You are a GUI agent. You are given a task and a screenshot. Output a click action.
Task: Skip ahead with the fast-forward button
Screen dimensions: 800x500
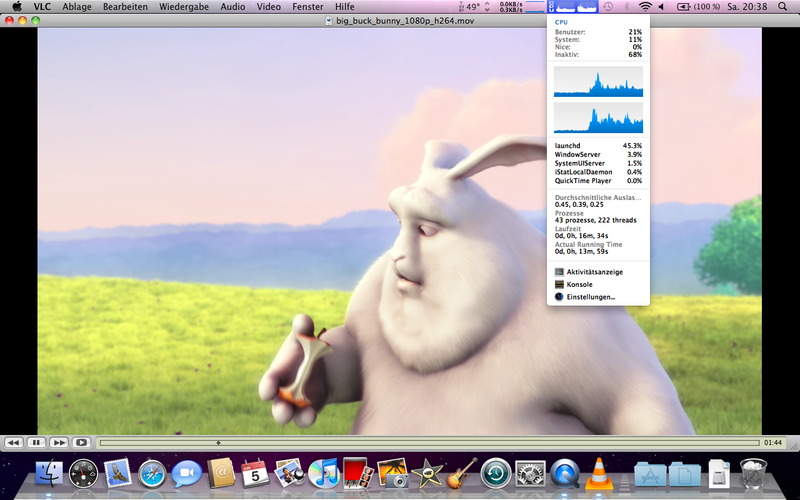59,442
